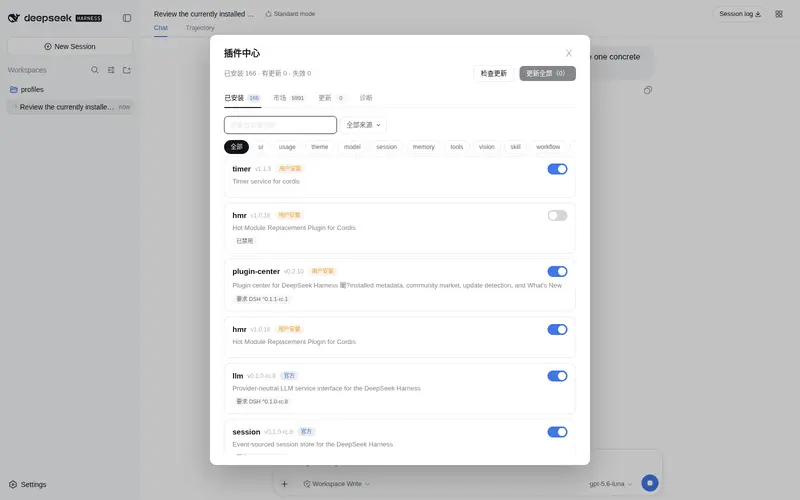Screen dimensions: 800x500
Task: Open the gpt-5.6-luna model dropdown
Action: click(610, 484)
